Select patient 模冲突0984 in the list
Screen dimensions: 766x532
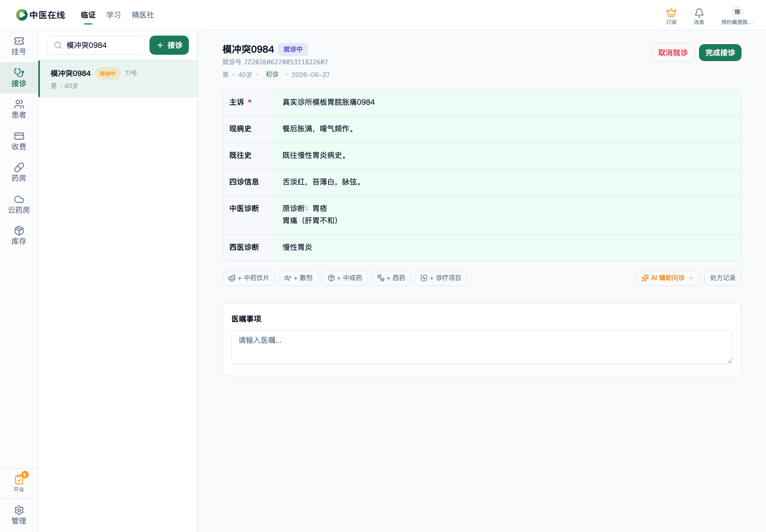pos(118,79)
